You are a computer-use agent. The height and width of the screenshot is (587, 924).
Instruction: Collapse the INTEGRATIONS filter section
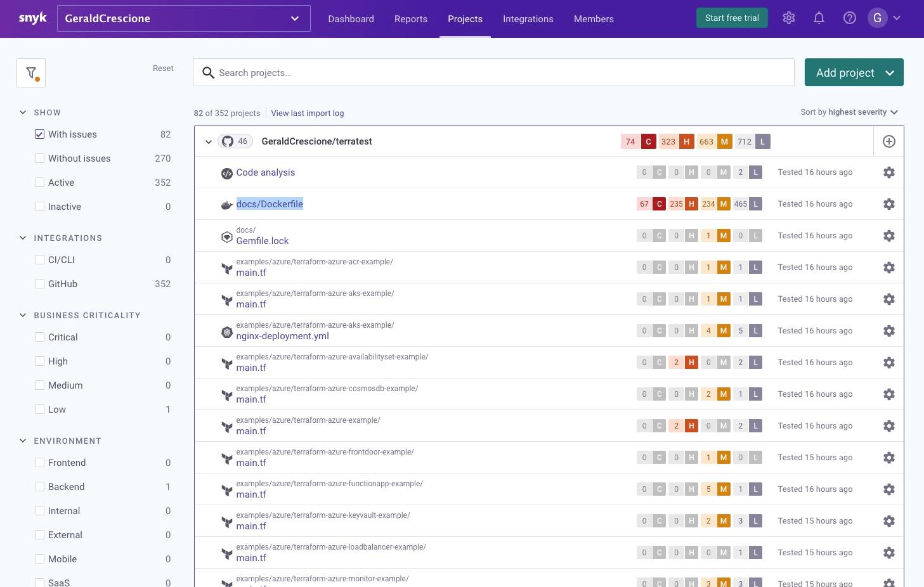pyautogui.click(x=23, y=238)
